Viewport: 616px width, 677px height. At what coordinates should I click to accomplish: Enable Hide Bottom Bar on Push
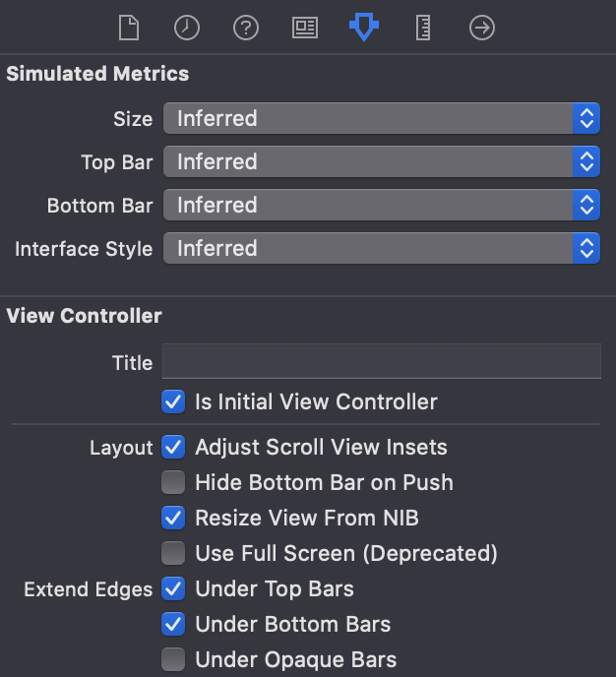coord(173,482)
